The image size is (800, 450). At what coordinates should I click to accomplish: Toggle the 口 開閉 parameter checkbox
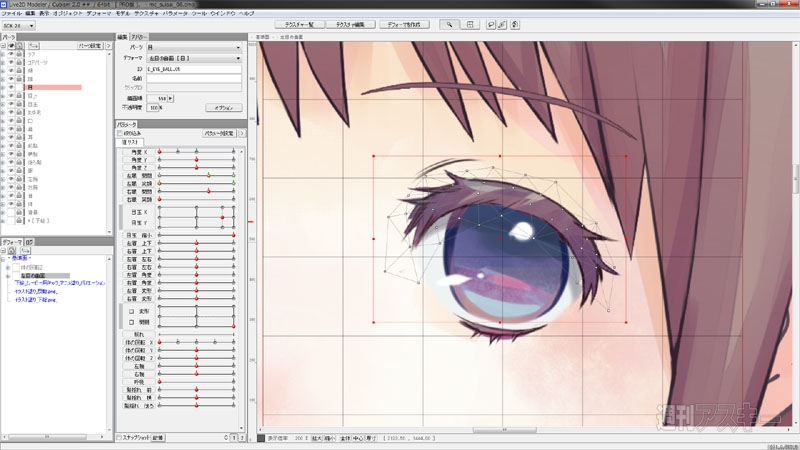click(132, 322)
